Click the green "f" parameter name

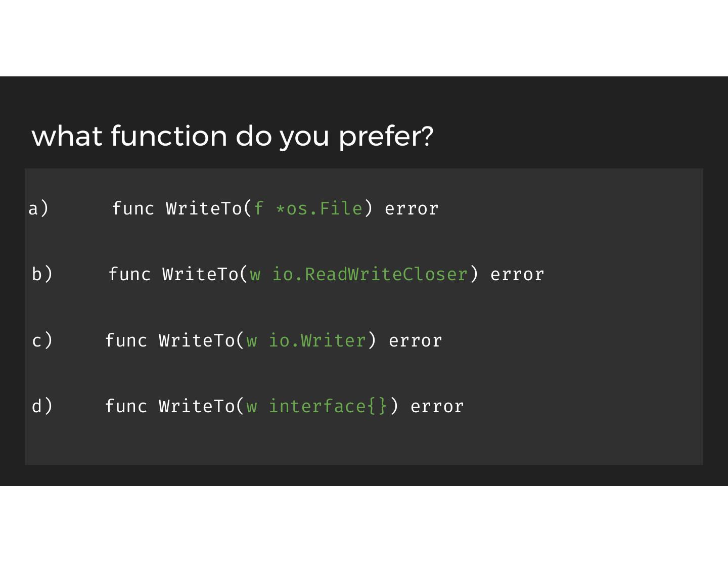click(258, 208)
